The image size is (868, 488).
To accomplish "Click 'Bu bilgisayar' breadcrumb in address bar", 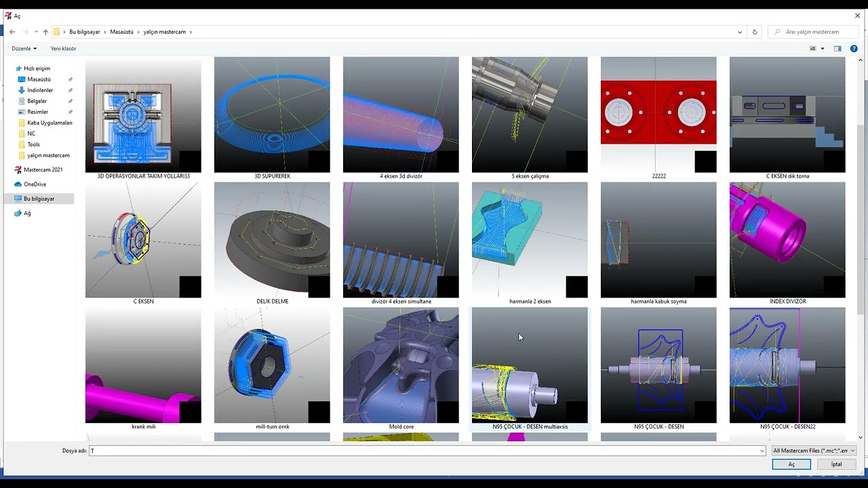I will pyautogui.click(x=85, y=32).
